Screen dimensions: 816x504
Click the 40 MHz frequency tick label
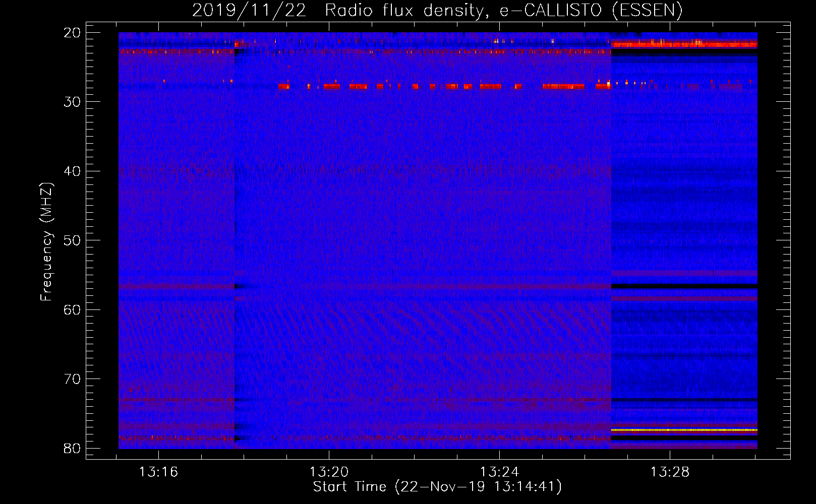[x=72, y=171]
